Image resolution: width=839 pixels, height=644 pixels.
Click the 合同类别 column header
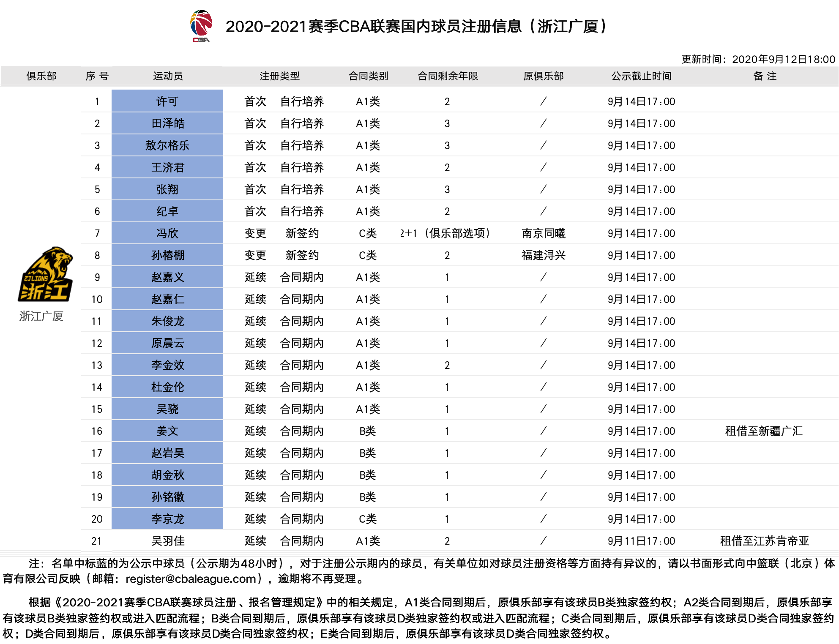tap(368, 76)
